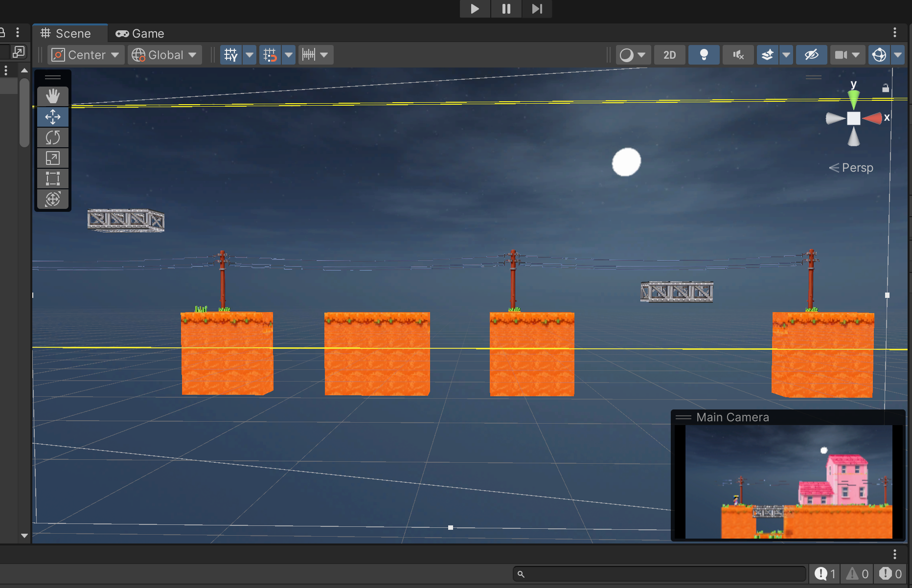Open the Global rotation dropdown
The width and height of the screenshot is (912, 588).
[165, 55]
